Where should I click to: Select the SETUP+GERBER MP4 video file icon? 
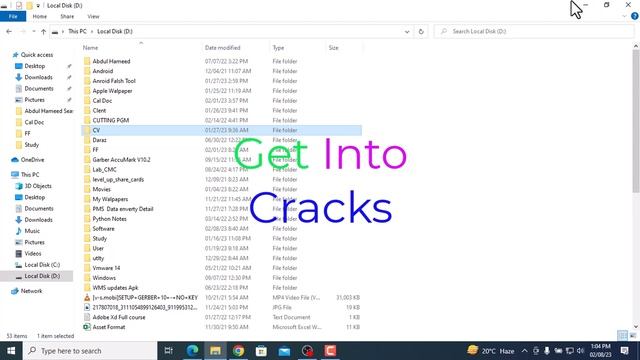pos(87,298)
